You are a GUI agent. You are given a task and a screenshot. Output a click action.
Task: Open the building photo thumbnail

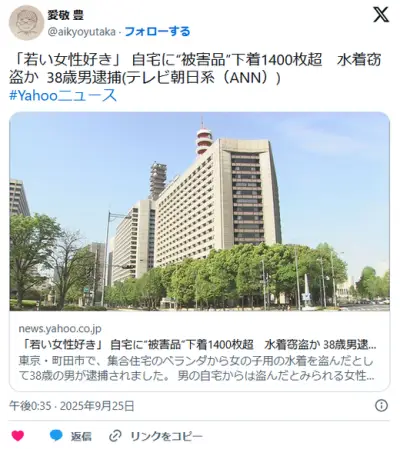[199, 211]
